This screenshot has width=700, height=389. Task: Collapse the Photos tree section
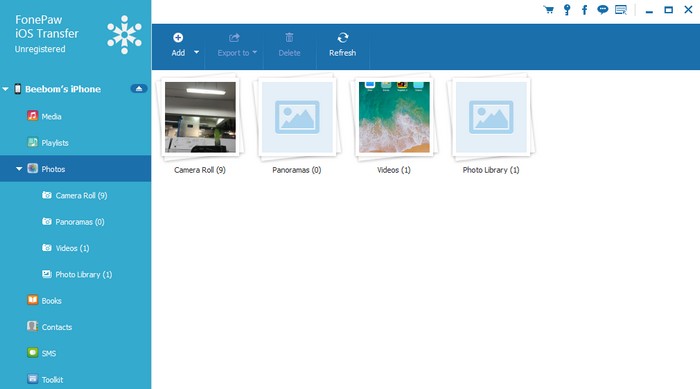point(19,169)
